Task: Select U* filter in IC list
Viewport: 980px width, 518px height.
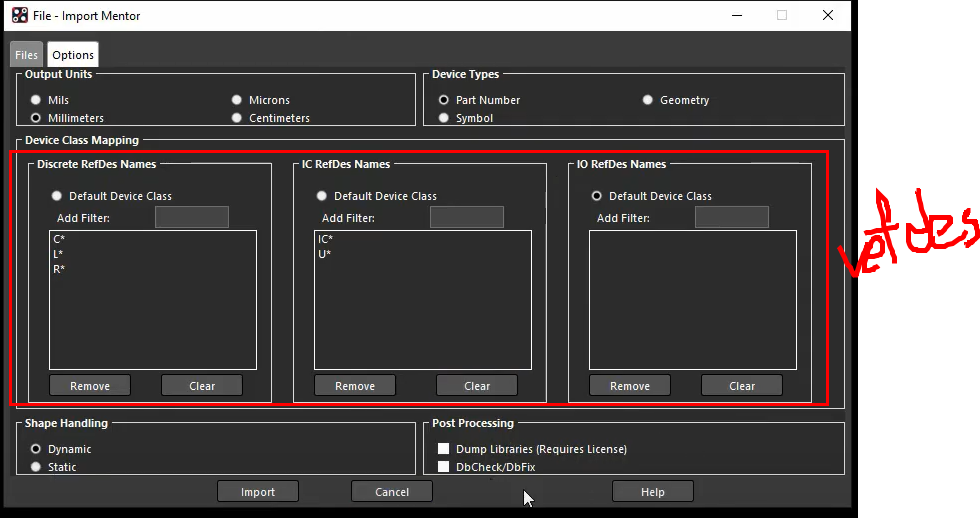Action: [x=324, y=254]
